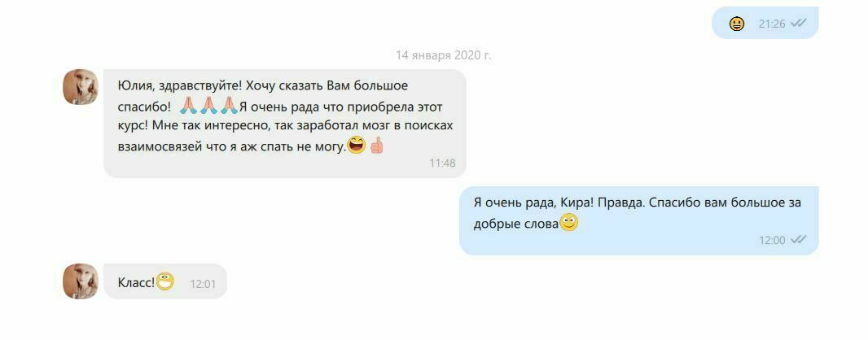Click the middle praying hands emoji
The image size is (868, 340).
208,105
